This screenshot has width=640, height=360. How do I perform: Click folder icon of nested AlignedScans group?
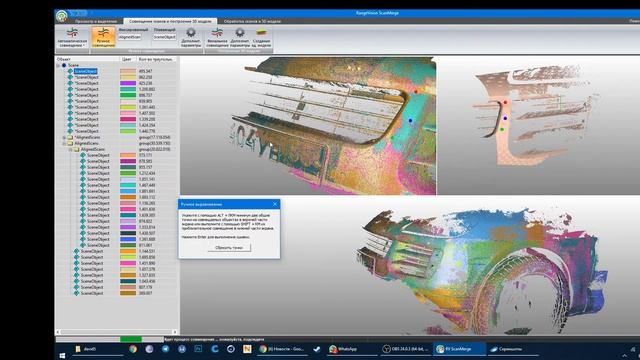(76, 149)
